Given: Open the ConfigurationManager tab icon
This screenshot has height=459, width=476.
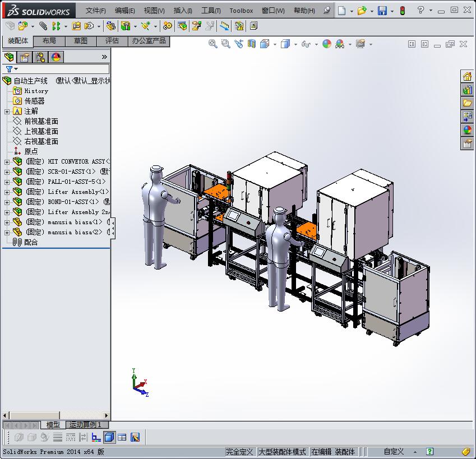Looking at the screenshot, I should tap(40, 57).
